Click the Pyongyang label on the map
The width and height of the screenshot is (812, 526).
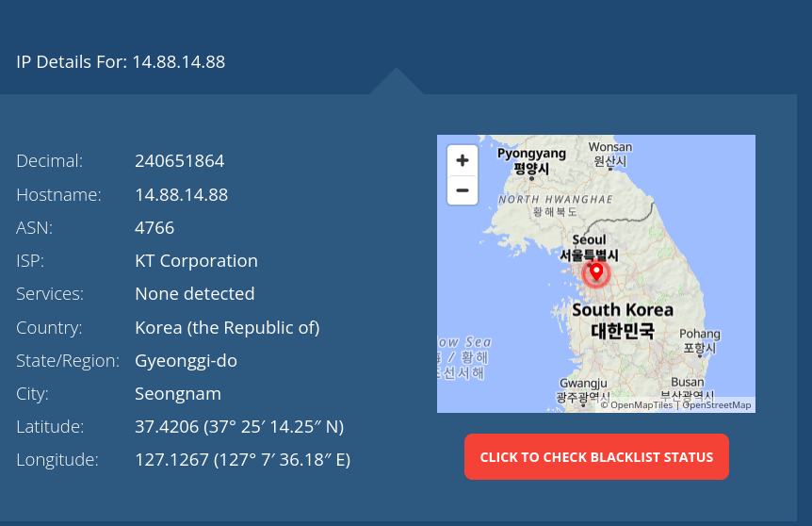531,154
